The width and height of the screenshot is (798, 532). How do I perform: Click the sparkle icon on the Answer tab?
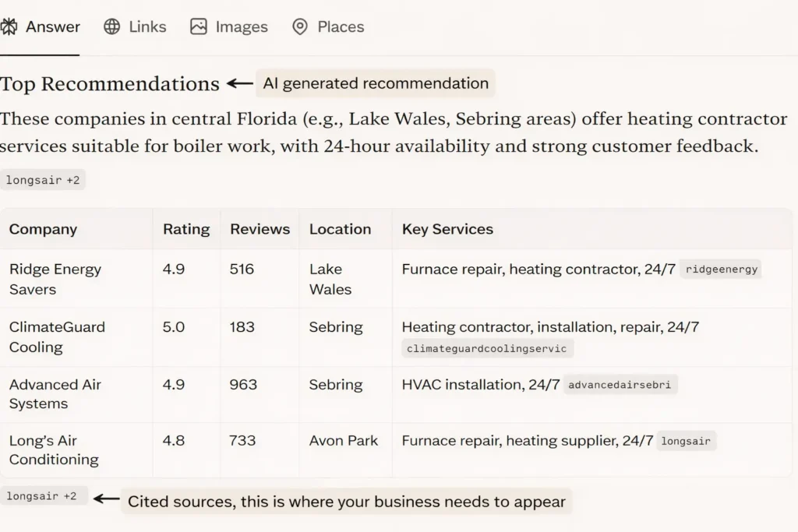[x=9, y=26]
